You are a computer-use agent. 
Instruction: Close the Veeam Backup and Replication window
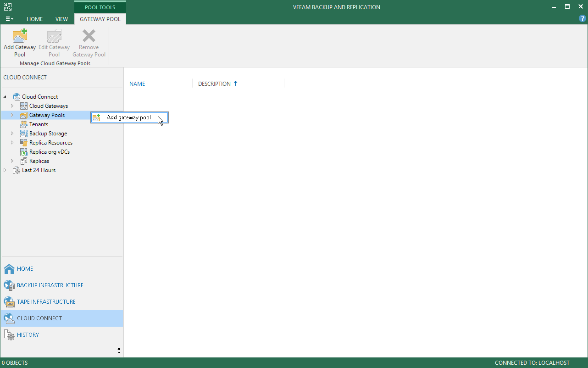[x=580, y=7]
